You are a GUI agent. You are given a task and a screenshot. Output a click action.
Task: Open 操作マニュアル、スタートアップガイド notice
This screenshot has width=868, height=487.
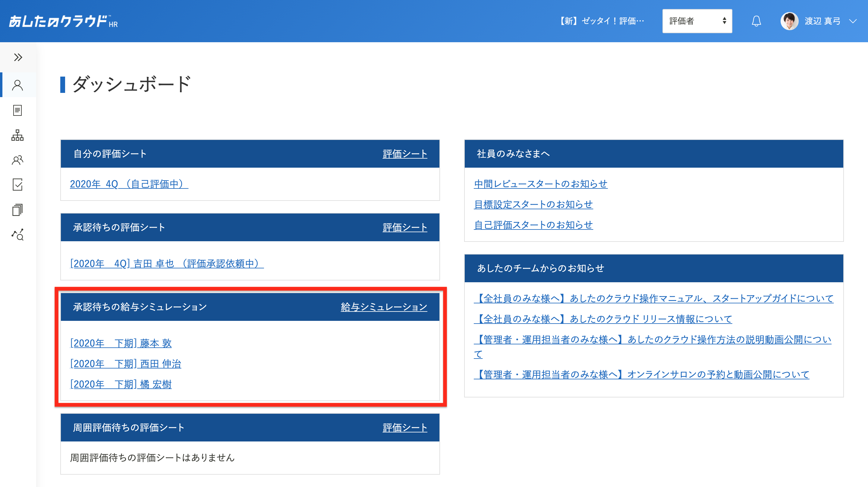654,299
